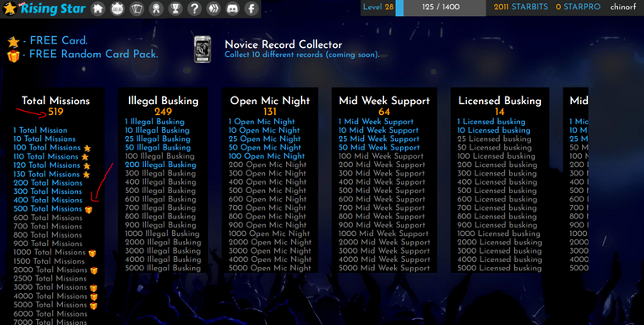Open the trophy rankings icon
Viewport: 644px width, 325px height.
pos(175,8)
